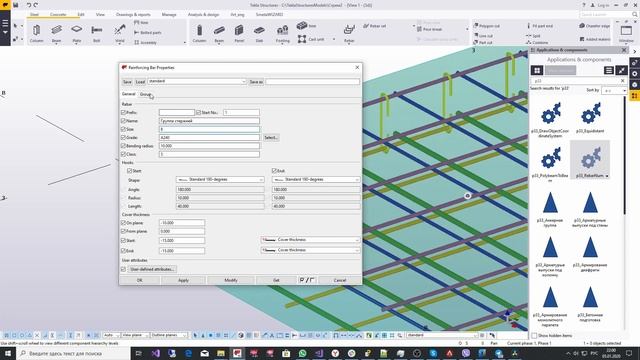Open the start hook Shape dropdown
Screen dimensions: 640x360
tap(220, 180)
